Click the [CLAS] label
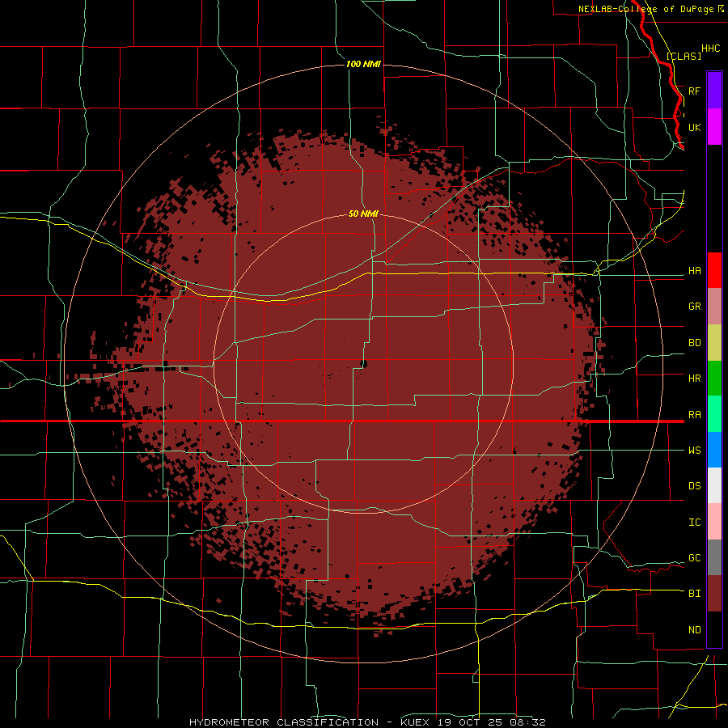 [684, 56]
